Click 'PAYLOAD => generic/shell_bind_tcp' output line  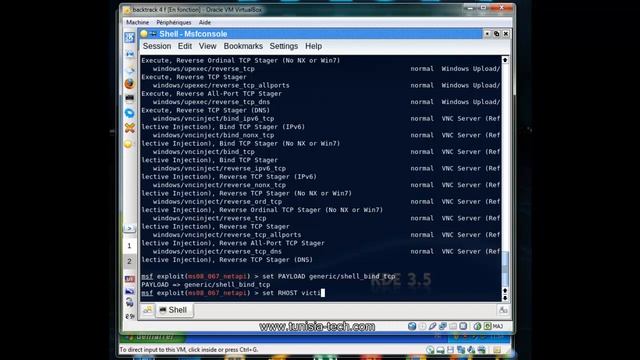(x=206, y=284)
